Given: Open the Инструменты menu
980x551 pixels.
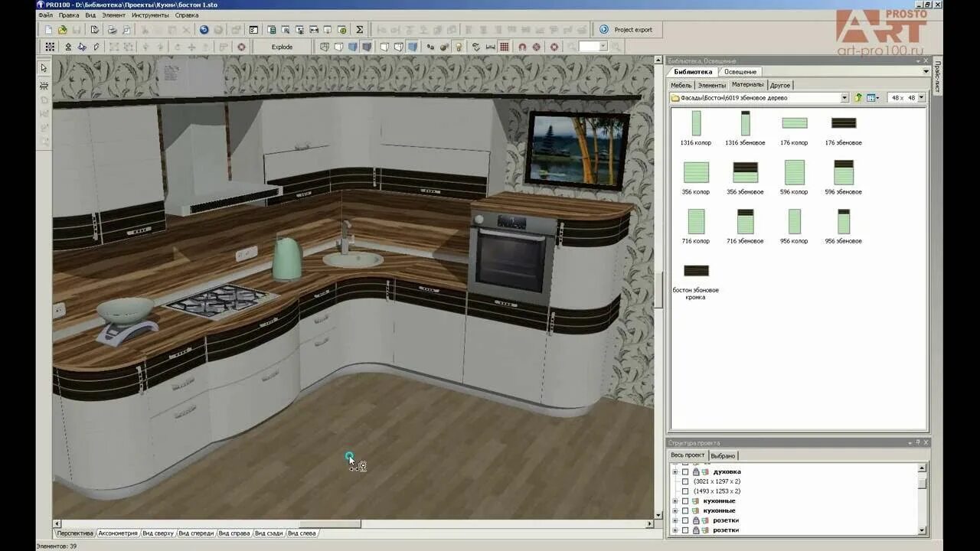Looking at the screenshot, I should click(150, 15).
